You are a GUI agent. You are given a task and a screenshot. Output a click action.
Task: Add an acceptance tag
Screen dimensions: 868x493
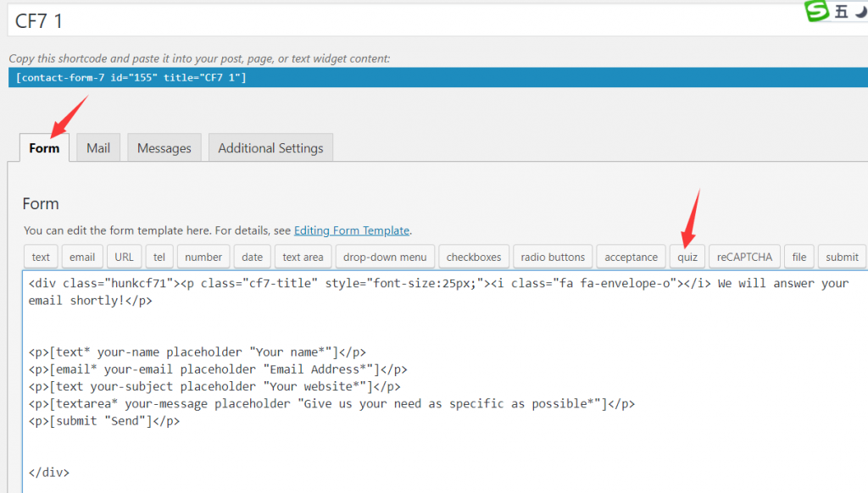pos(631,257)
